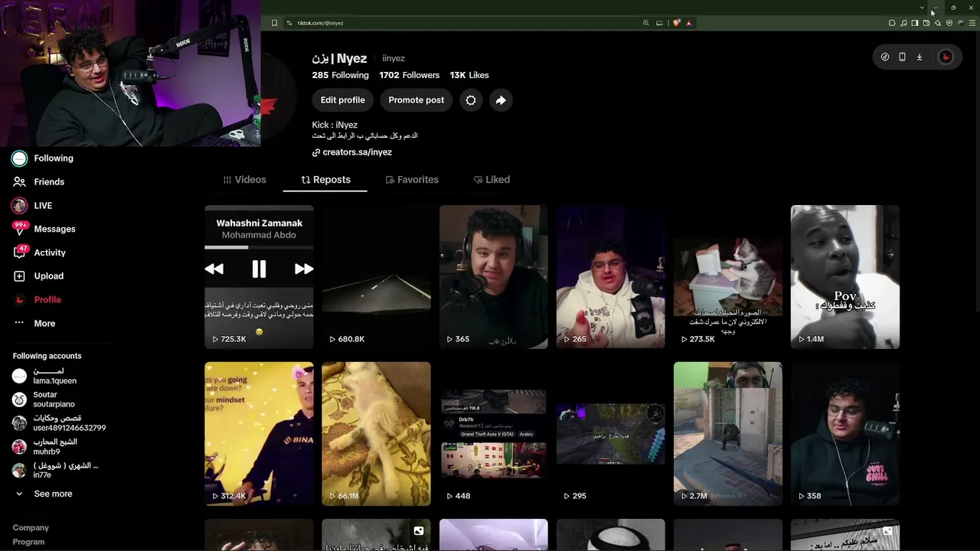Open the Liked tab

492,180
